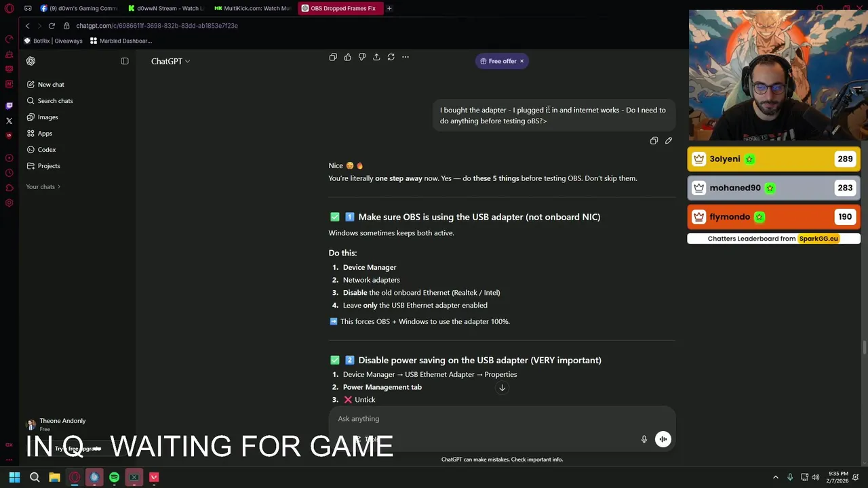Open more actions ellipsis for response

pyautogui.click(x=406, y=57)
